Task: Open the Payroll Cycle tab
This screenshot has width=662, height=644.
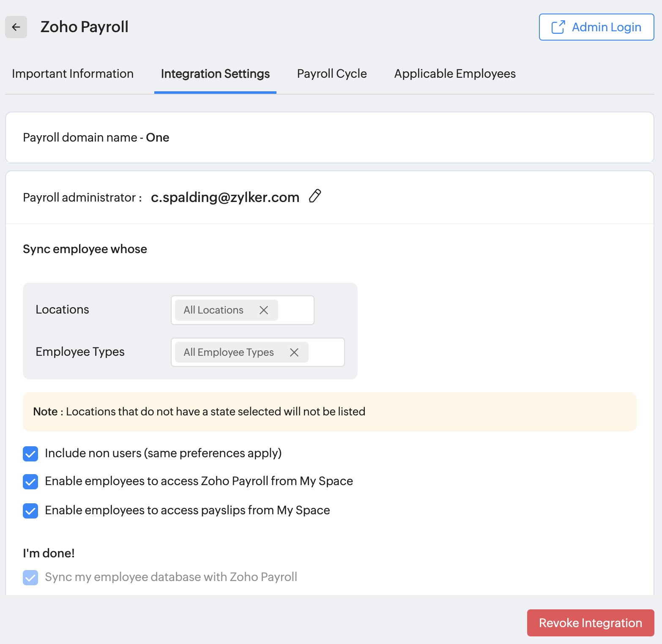Action: tap(332, 74)
